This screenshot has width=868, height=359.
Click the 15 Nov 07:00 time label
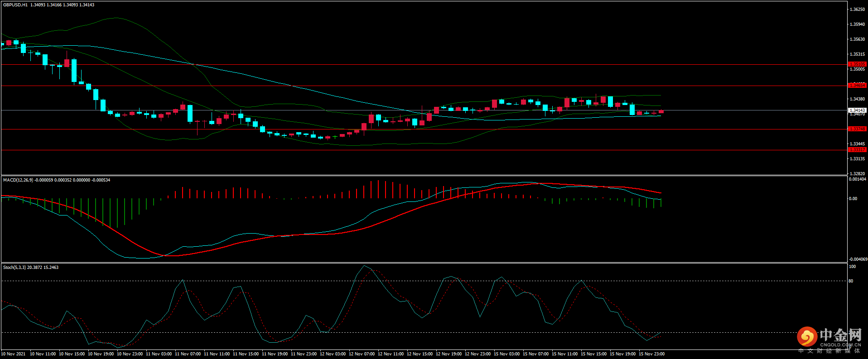536,354
